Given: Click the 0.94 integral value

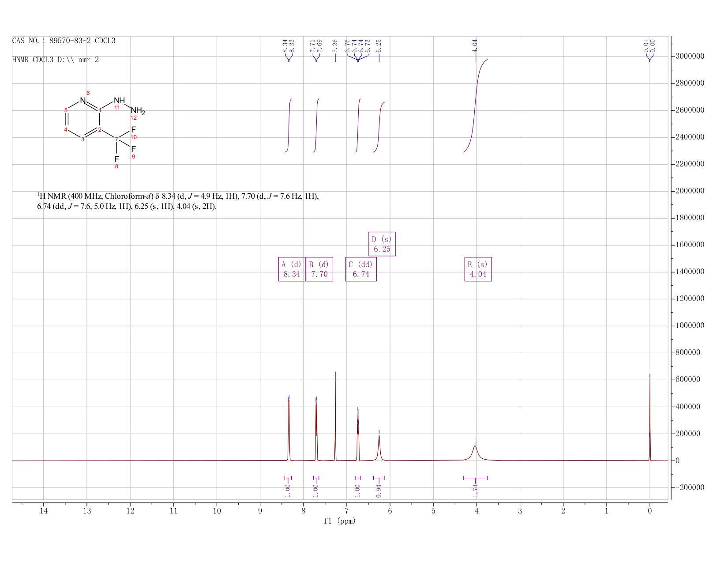Looking at the screenshot, I should [379, 491].
